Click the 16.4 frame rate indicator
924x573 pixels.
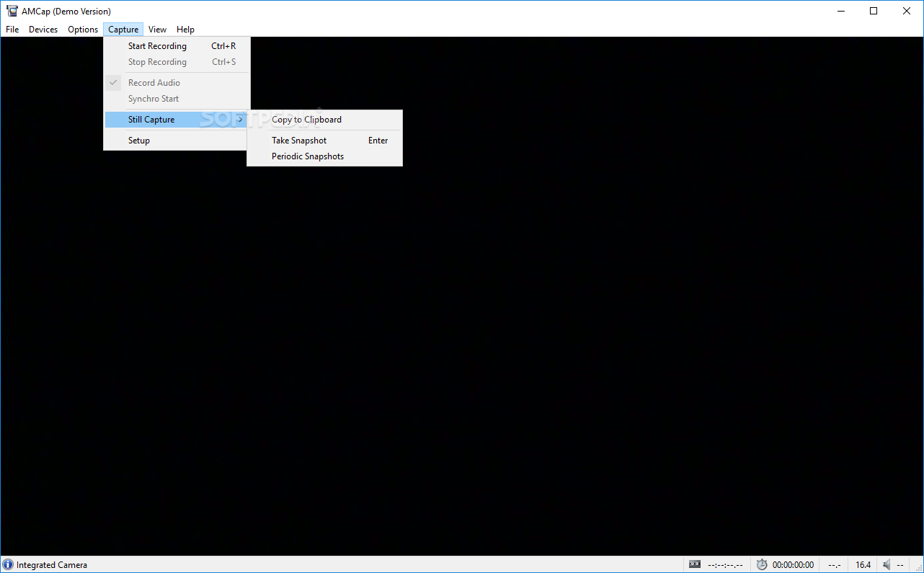(863, 564)
